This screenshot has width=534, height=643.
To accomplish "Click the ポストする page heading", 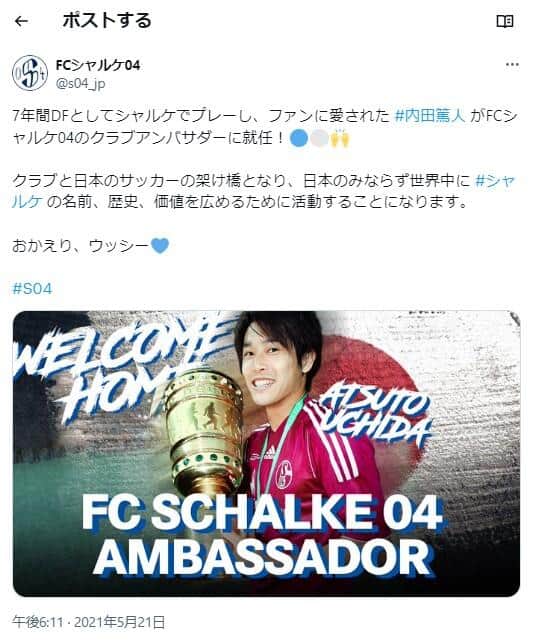I will click(x=107, y=21).
